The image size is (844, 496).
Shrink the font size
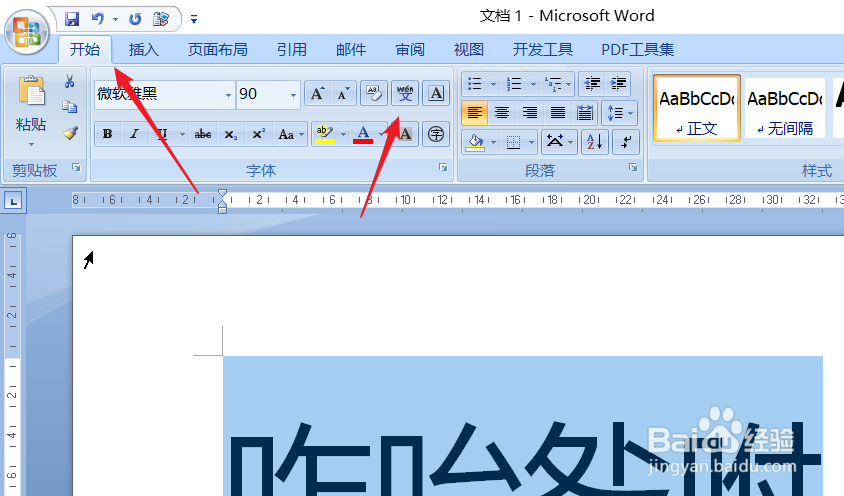(343, 94)
